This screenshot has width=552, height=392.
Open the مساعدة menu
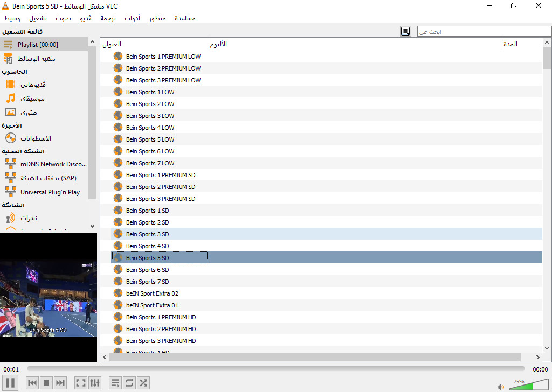[x=185, y=18]
